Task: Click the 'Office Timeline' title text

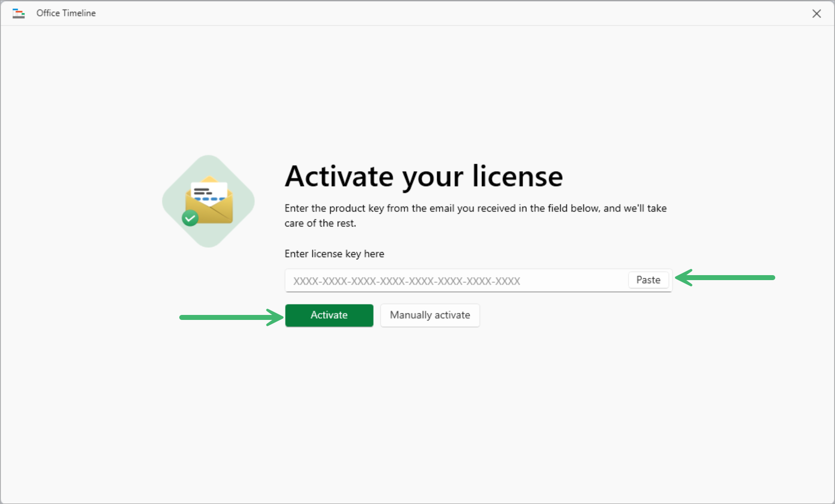Action: [66, 13]
